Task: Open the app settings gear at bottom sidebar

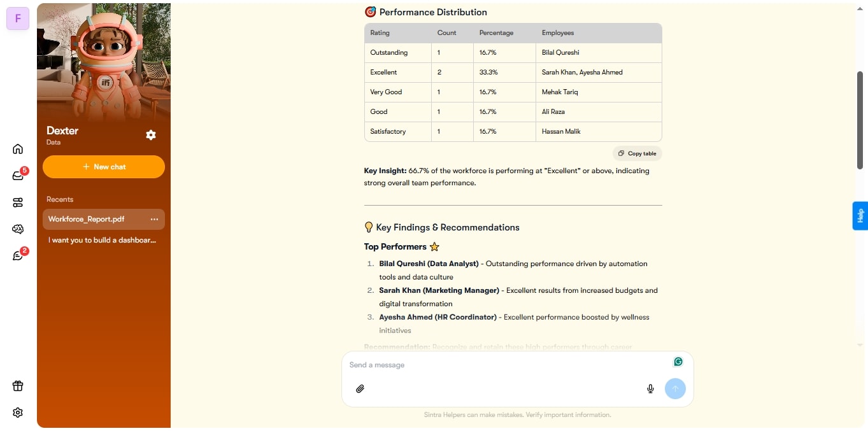Action: [x=17, y=412]
